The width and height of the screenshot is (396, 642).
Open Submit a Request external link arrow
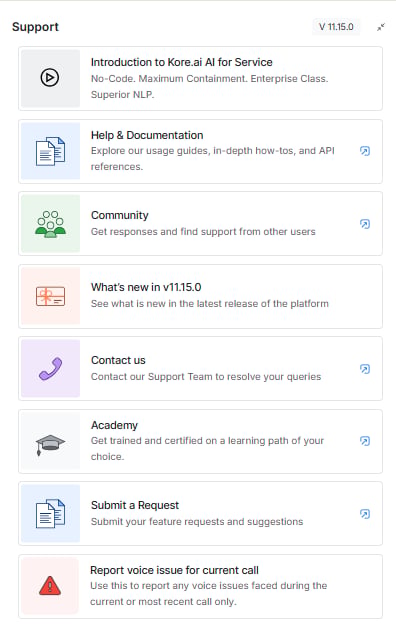pyautogui.click(x=365, y=514)
